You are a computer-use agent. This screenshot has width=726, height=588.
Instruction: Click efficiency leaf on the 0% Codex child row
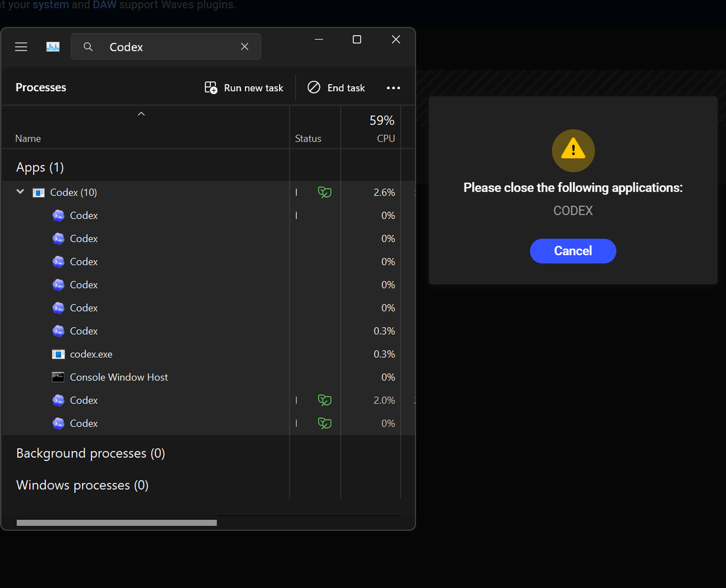[324, 424]
